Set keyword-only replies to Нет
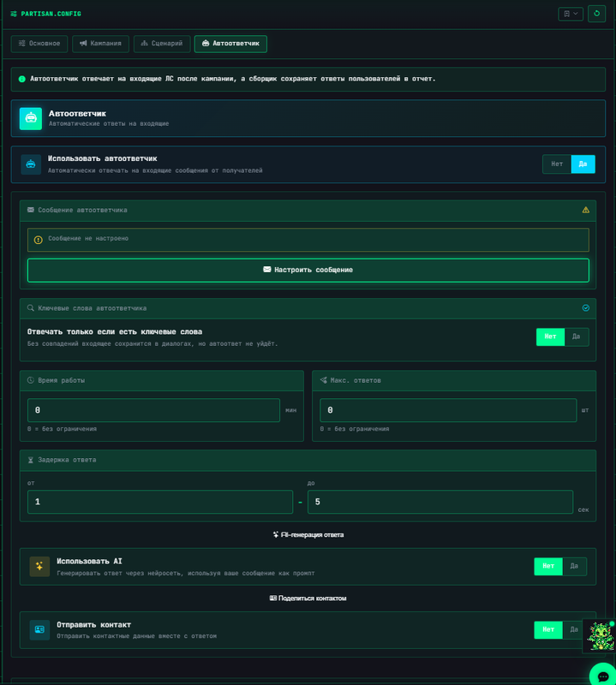 (x=550, y=337)
